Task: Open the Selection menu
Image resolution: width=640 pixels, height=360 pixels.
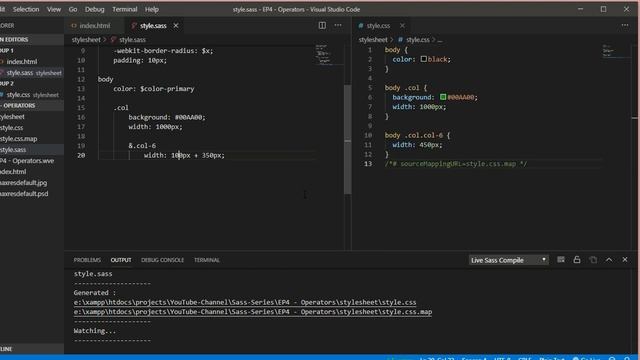Action: (x=26, y=9)
